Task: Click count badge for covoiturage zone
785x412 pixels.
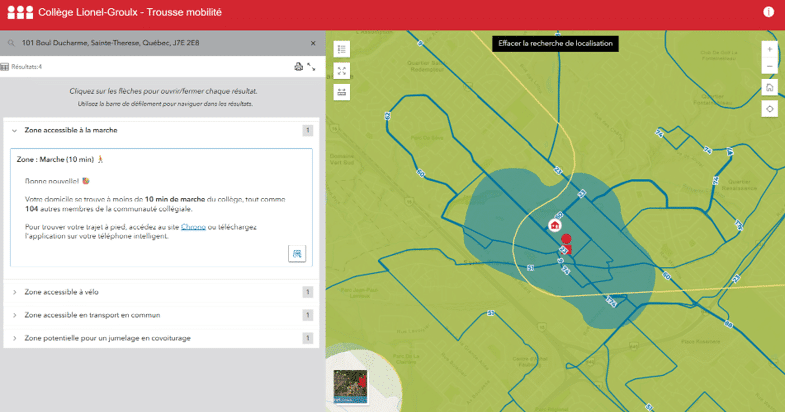Action: click(x=307, y=338)
